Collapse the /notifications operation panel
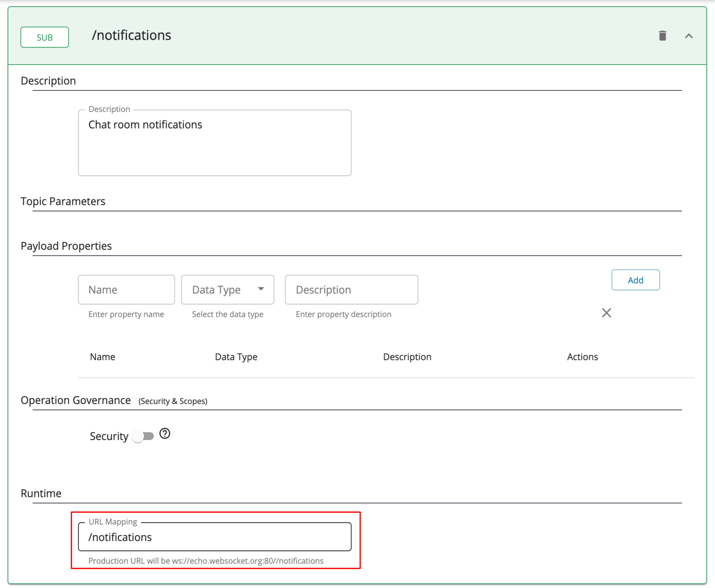This screenshot has height=588, width=715. coord(689,36)
